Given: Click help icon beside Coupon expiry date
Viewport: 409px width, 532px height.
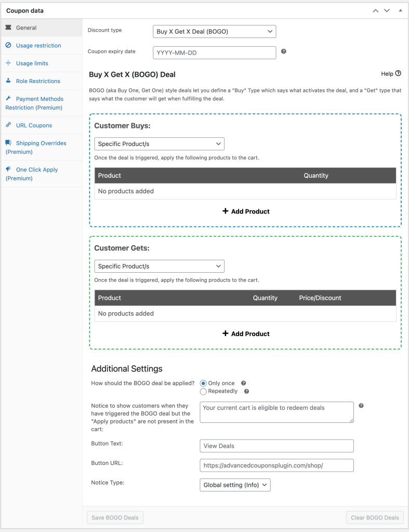Looking at the screenshot, I should coord(284,51).
